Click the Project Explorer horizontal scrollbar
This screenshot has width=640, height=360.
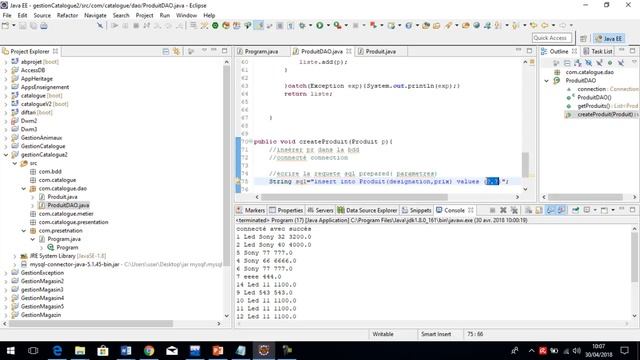pos(91,324)
